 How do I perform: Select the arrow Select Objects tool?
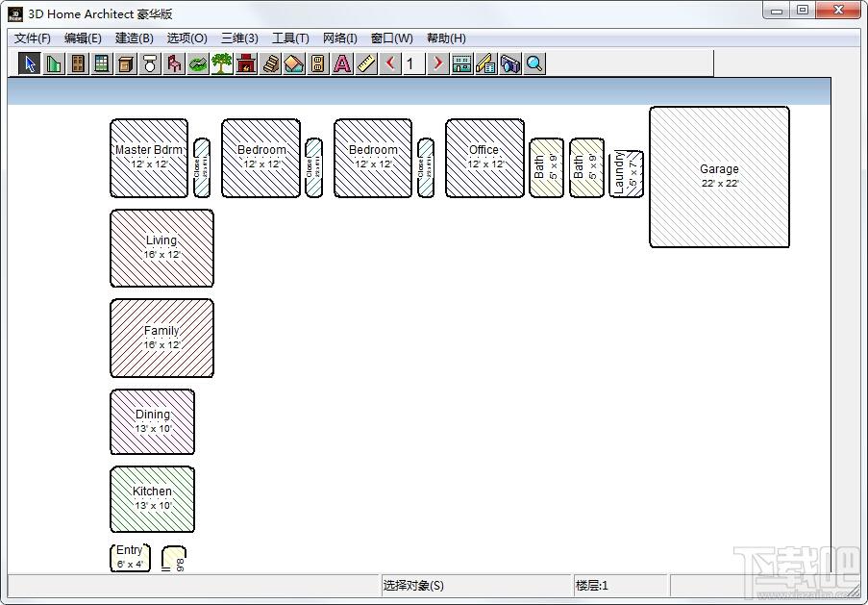click(x=30, y=63)
